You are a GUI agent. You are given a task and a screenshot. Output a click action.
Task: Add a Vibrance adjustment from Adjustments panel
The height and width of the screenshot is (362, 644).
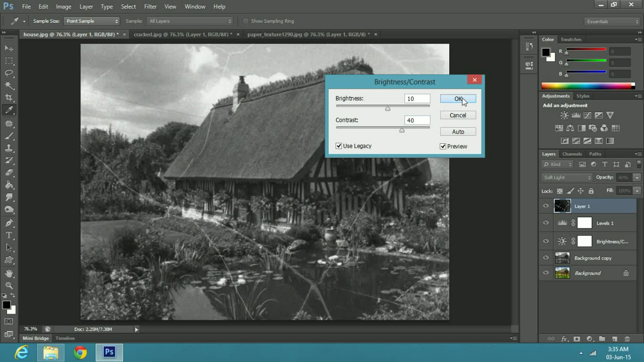[610, 116]
